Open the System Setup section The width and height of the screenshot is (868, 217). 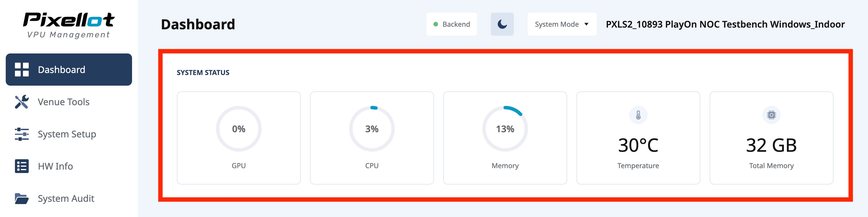click(67, 134)
